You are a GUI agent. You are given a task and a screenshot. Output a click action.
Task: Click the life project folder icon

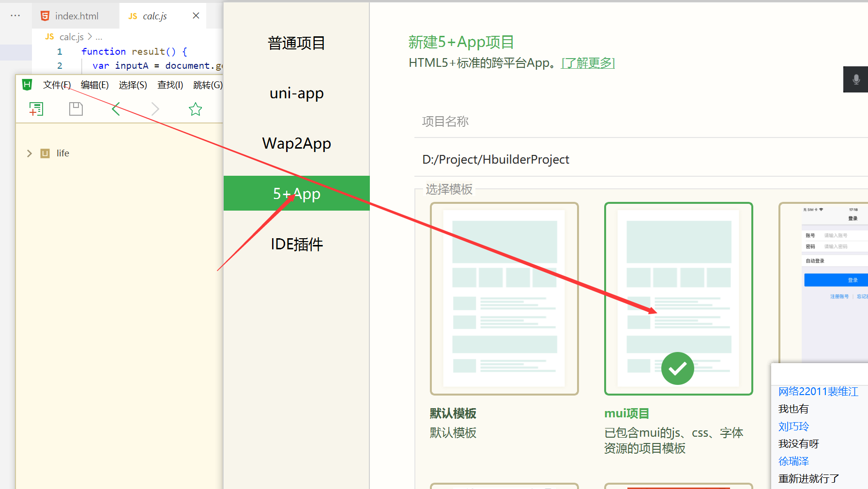click(45, 153)
